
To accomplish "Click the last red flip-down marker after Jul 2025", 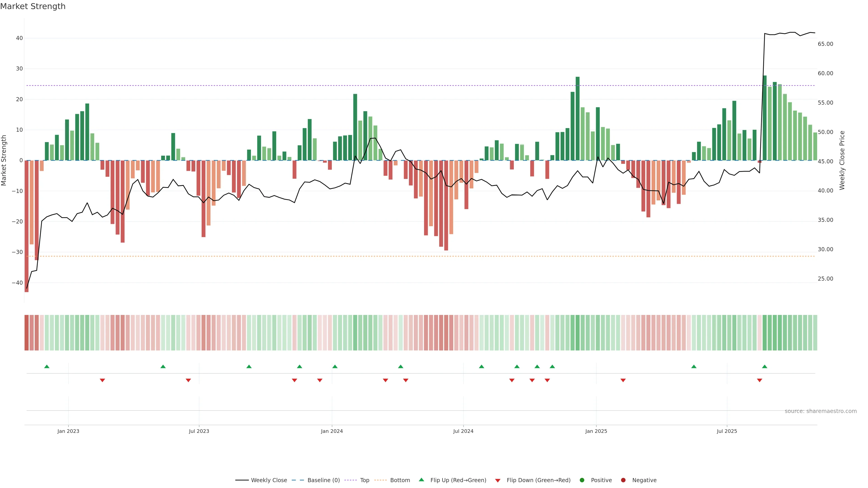I will coord(759,380).
